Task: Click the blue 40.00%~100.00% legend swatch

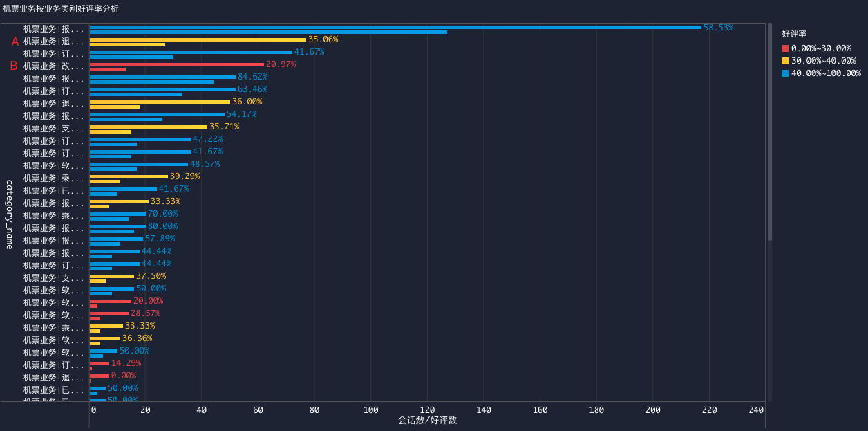Action: [785, 73]
